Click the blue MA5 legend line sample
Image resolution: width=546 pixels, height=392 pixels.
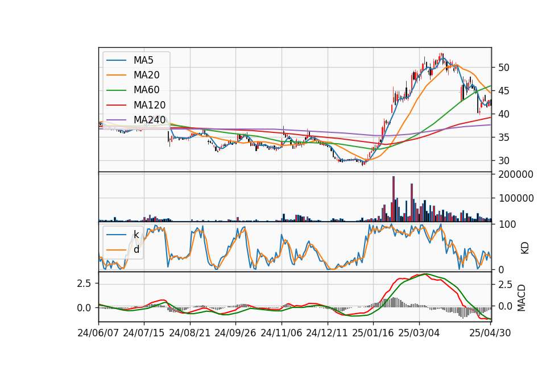click(116, 61)
